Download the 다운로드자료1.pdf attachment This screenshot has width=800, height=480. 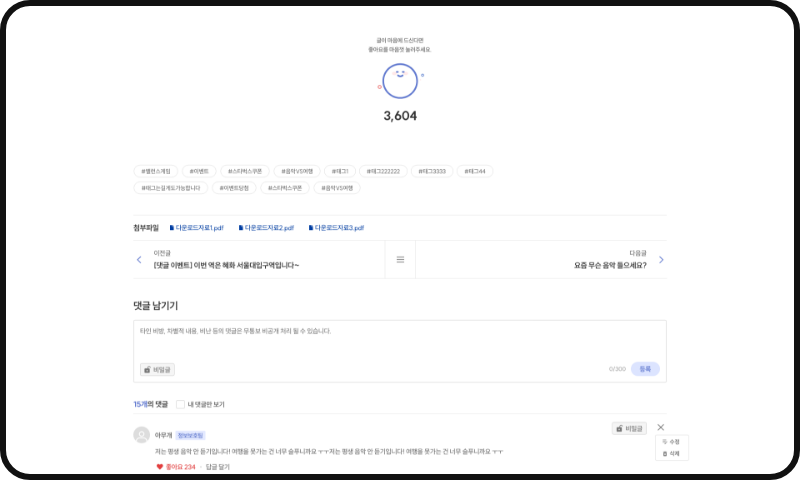pyautogui.click(x=197, y=228)
